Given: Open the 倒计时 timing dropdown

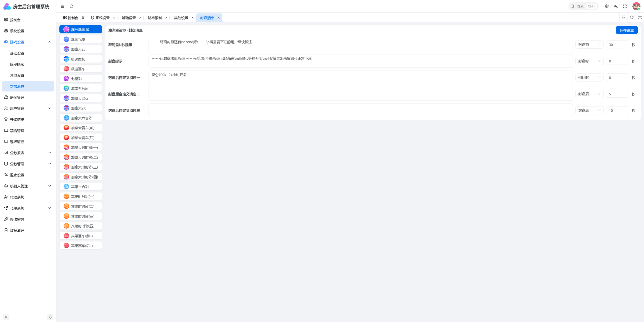Looking at the screenshot, I should [589, 78].
